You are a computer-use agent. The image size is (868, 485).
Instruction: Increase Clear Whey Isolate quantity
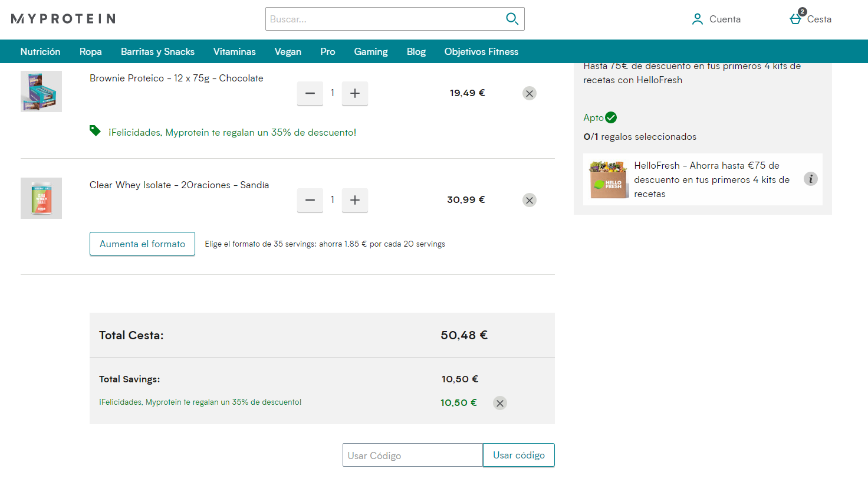(x=355, y=200)
